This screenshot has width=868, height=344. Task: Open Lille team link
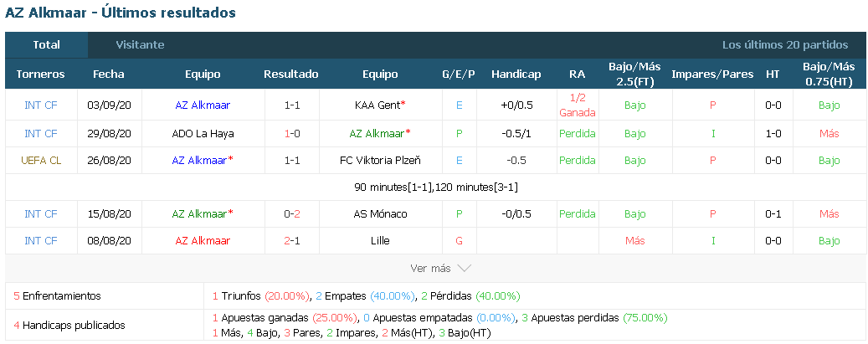[380, 240]
